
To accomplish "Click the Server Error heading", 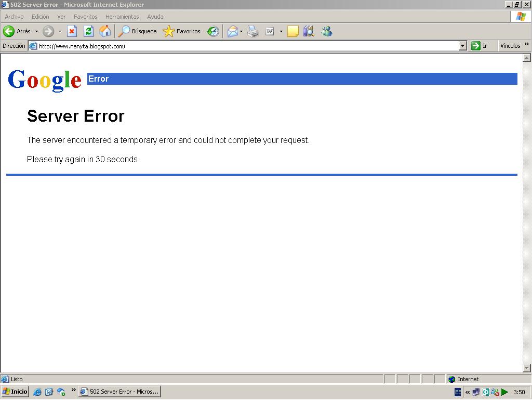I will click(76, 116).
